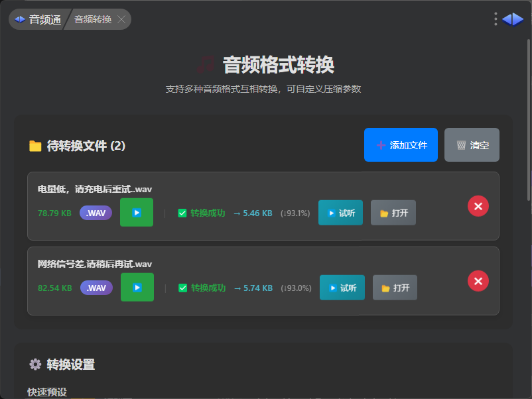This screenshot has width=532, height=399.
Task: Click the ↓93.1% compression ratio
Action: [295, 213]
